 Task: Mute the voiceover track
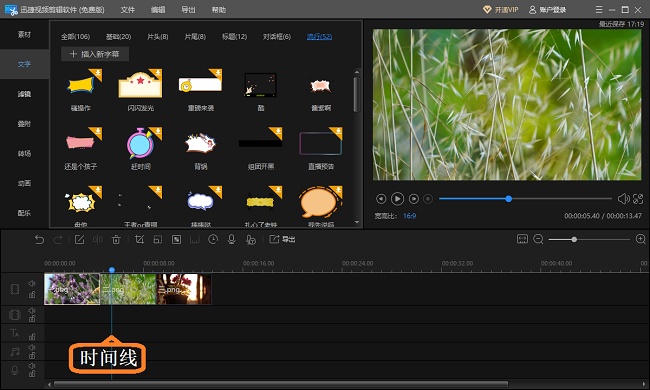[32, 366]
